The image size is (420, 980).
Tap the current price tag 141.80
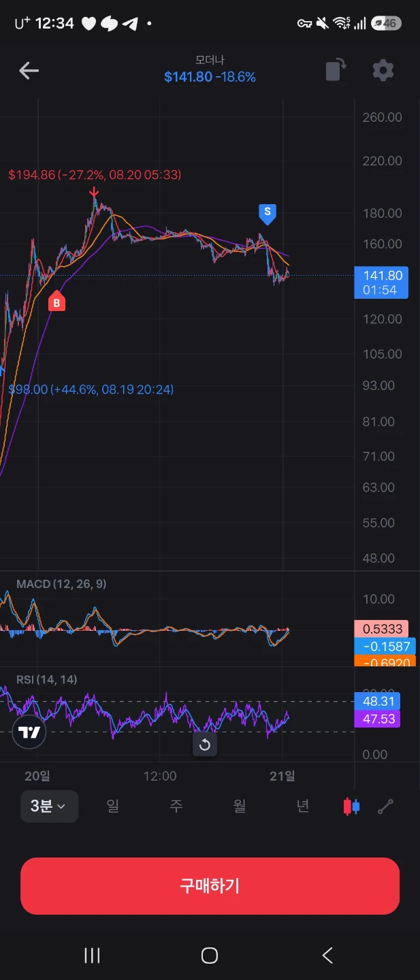[x=381, y=282]
